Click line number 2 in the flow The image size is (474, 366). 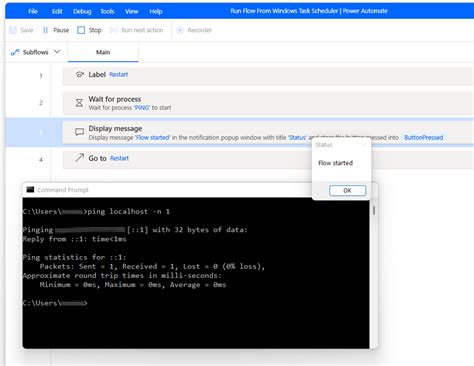point(41,103)
